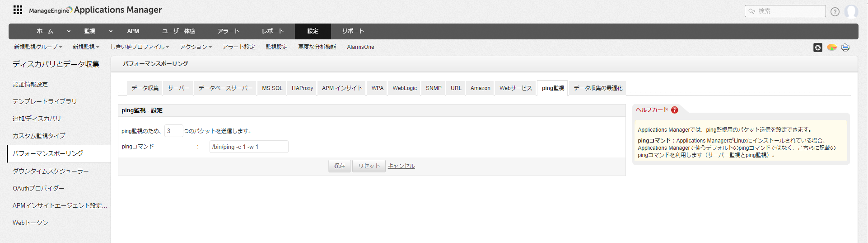Switch to the MS SQL tab
Image resolution: width=868 pixels, height=243 pixels.
pos(272,88)
